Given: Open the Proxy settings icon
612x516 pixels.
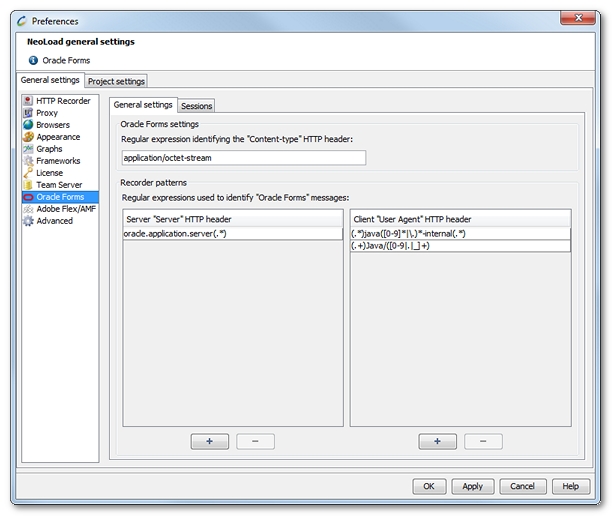Looking at the screenshot, I should (28, 113).
